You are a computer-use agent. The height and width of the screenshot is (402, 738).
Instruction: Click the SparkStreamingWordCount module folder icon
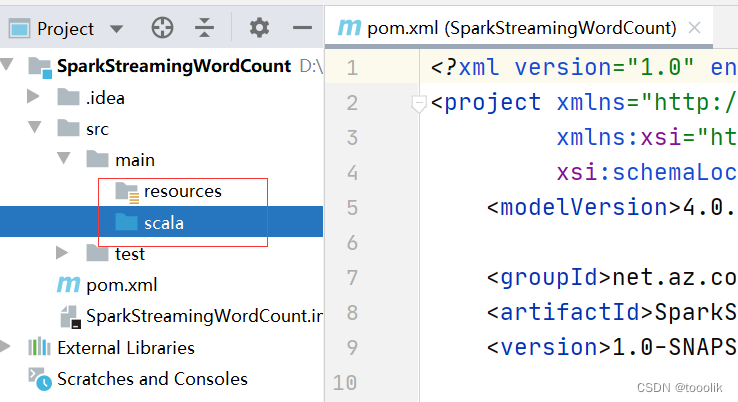coord(40,67)
